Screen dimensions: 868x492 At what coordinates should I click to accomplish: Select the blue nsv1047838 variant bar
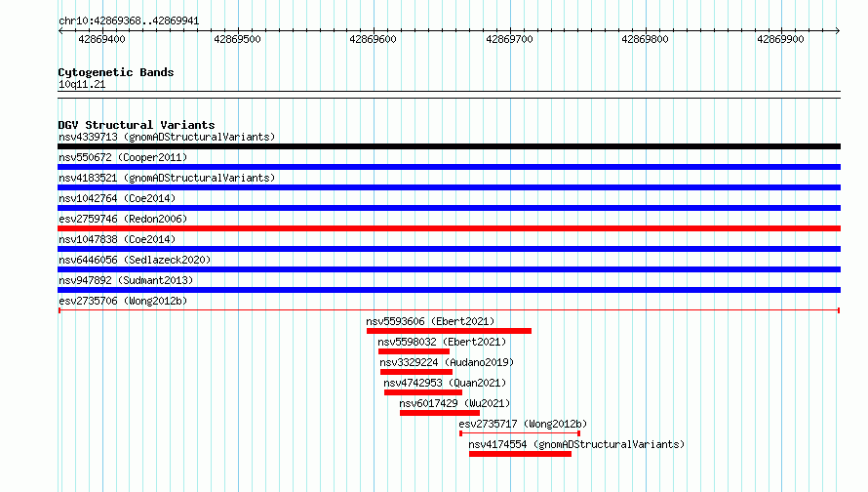tap(449, 249)
